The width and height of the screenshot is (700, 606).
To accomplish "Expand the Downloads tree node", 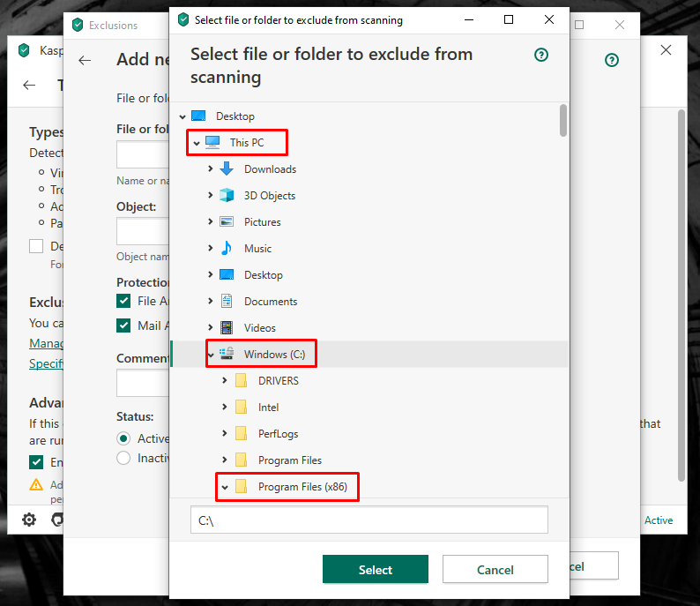I will pos(211,168).
